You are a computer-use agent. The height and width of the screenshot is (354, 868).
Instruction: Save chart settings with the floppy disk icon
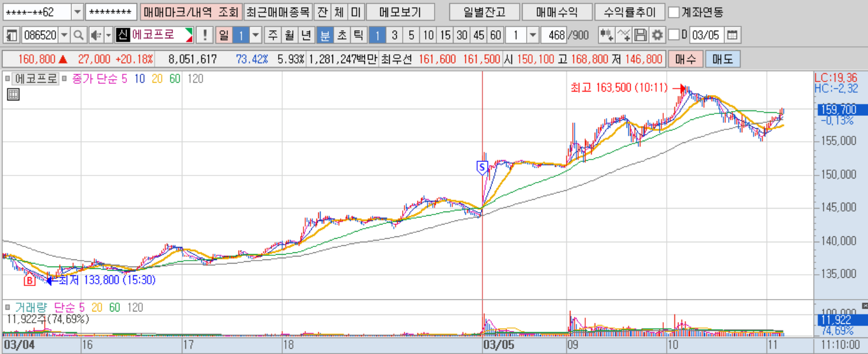point(640,35)
